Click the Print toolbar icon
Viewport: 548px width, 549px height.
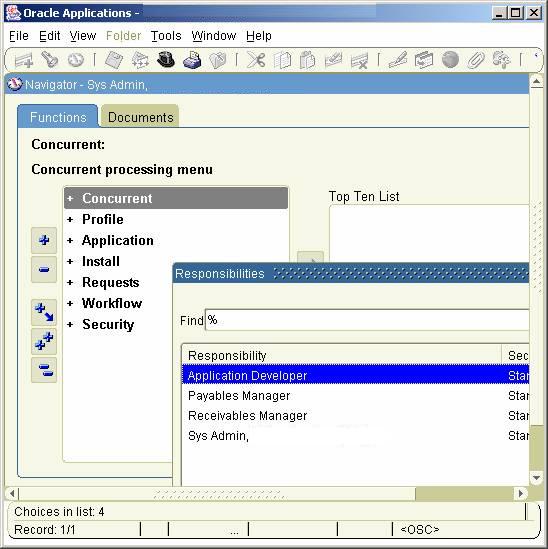point(192,60)
